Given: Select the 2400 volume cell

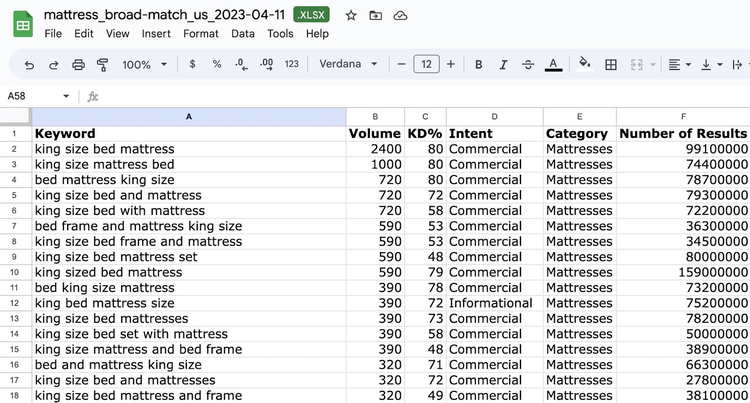Looking at the screenshot, I should [x=375, y=149].
